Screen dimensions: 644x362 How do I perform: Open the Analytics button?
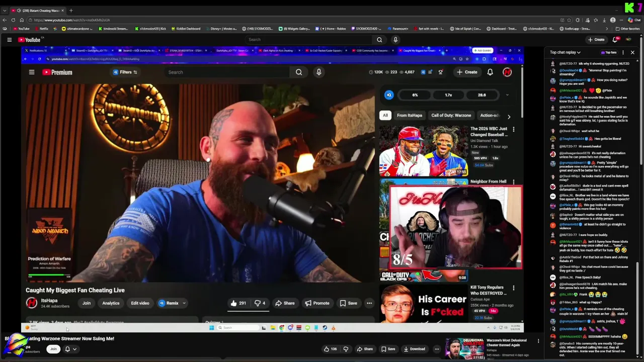[x=111, y=303]
